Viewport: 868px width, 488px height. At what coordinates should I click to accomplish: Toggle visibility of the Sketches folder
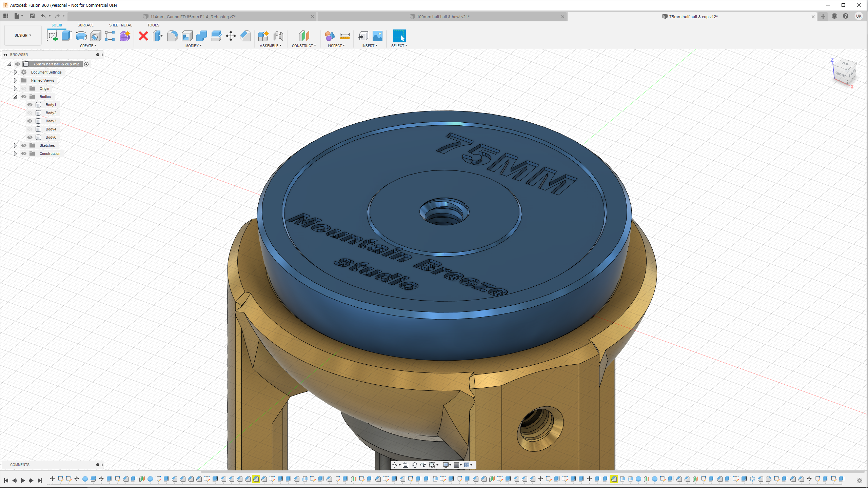tap(24, 145)
